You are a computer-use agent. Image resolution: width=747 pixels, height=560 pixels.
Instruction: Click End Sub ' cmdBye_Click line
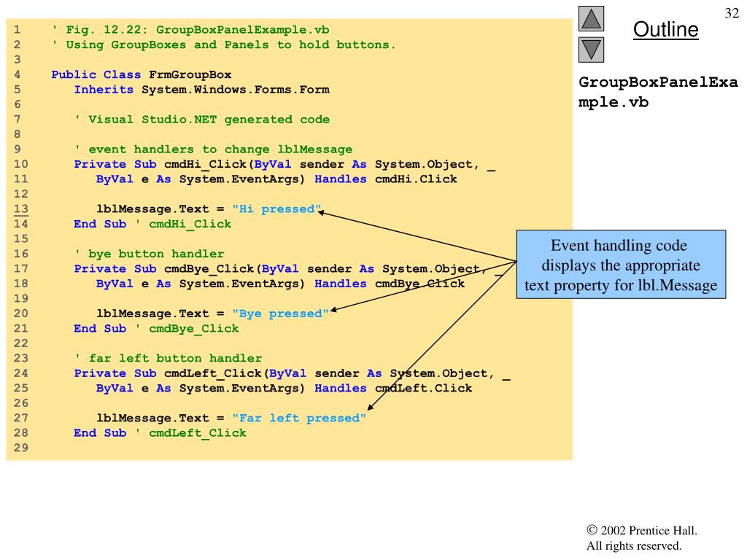click(x=156, y=329)
